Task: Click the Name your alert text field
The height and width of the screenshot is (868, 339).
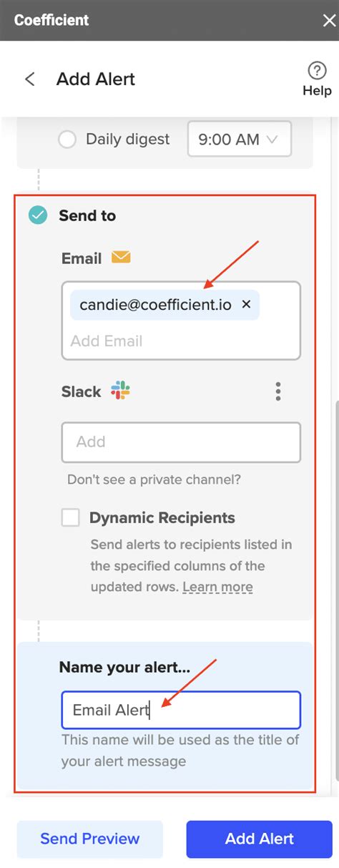Action: pos(181,710)
